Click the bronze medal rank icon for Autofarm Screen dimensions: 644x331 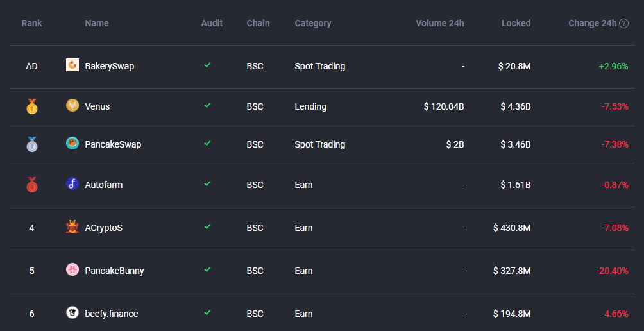click(x=31, y=185)
